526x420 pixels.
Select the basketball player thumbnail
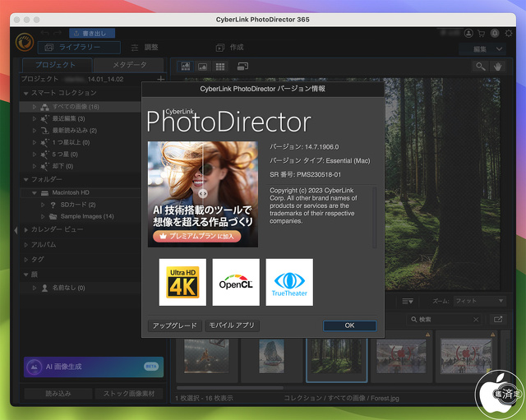tap(206, 356)
